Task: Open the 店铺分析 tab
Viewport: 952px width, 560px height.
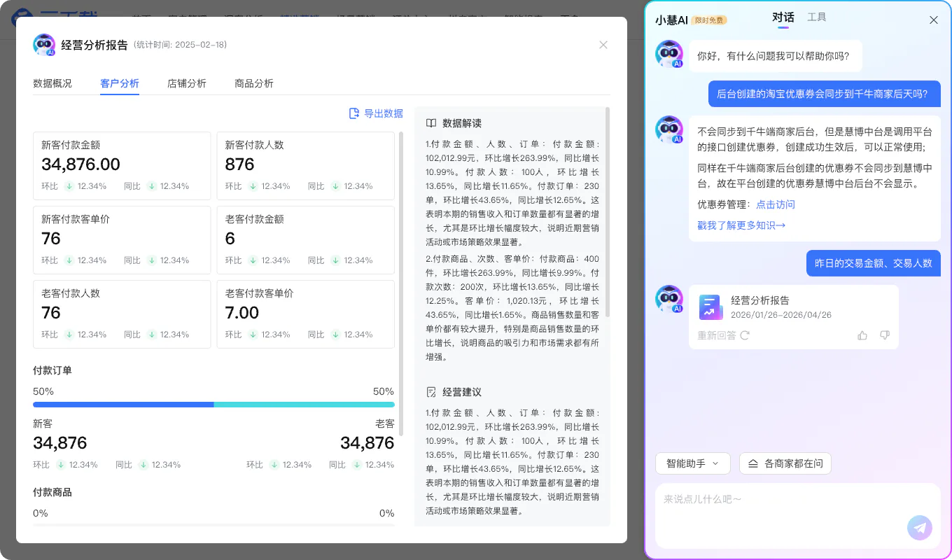Action: [187, 83]
